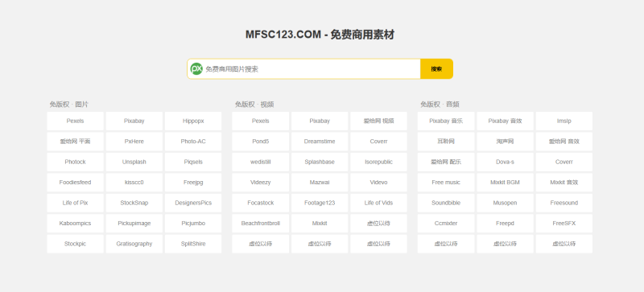The height and width of the screenshot is (292, 644).
Task: Open Coverr in the 音频 section
Action: click(564, 162)
